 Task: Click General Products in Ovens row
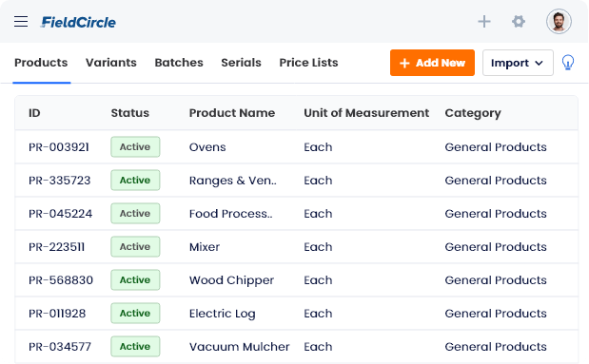click(x=496, y=147)
